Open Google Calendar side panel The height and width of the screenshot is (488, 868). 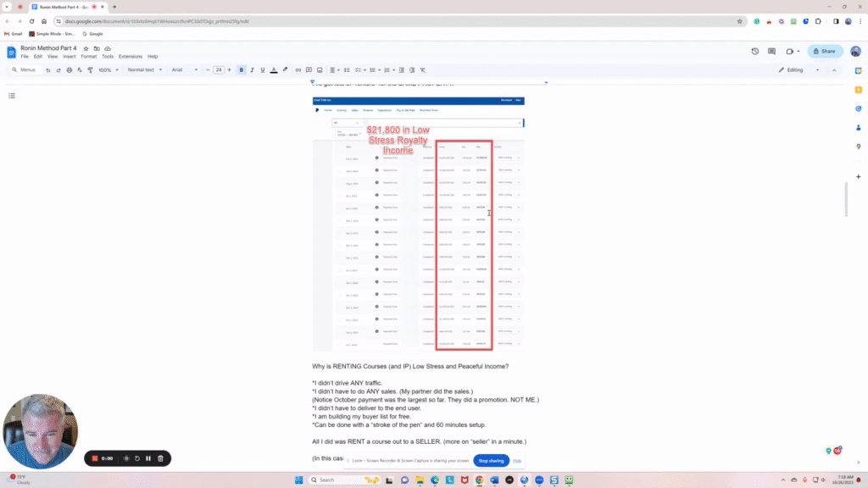(859, 71)
